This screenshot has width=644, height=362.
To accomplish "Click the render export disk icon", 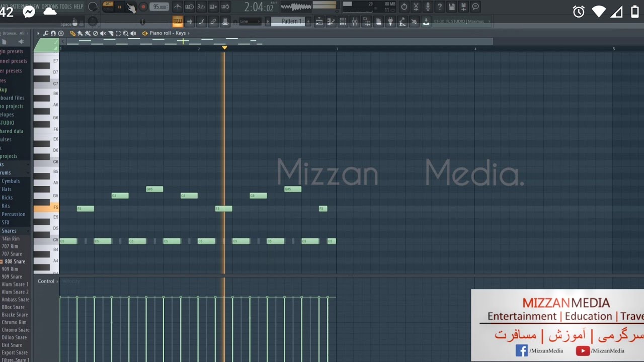I will tap(463, 7).
